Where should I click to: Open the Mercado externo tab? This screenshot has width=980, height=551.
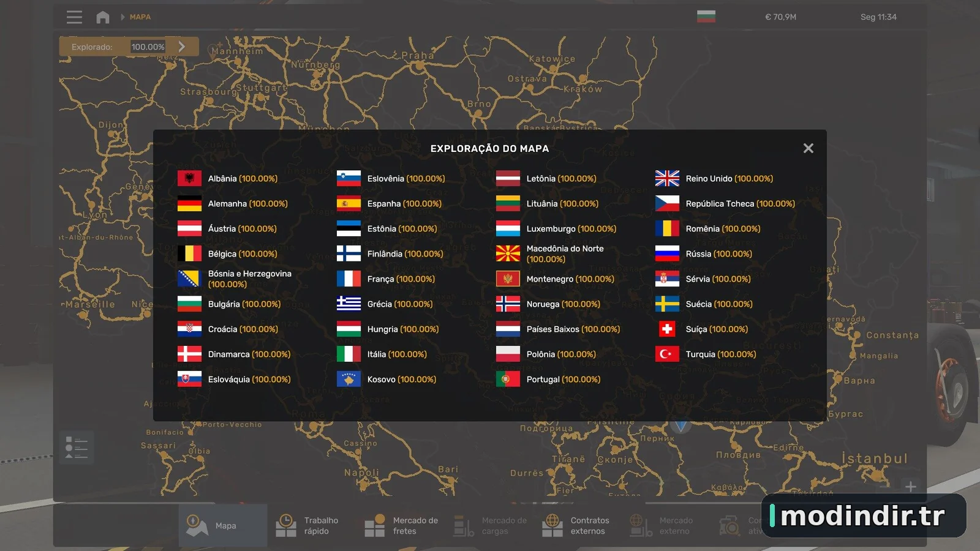pos(668,525)
